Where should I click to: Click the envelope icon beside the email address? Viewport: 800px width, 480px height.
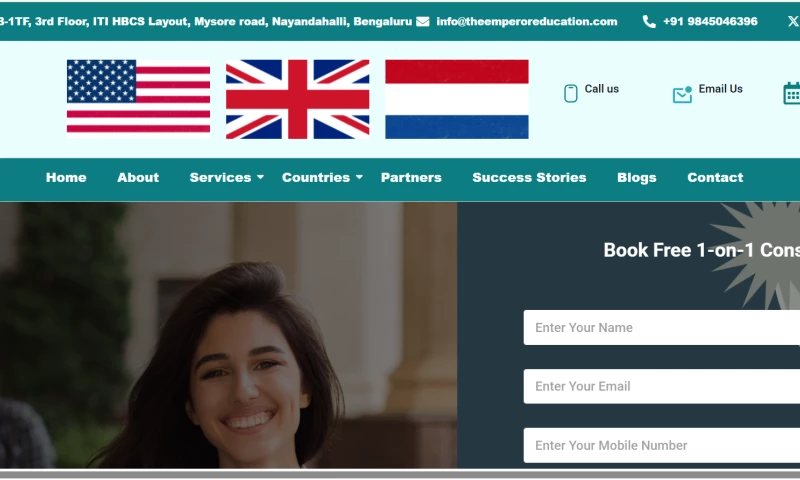422,21
